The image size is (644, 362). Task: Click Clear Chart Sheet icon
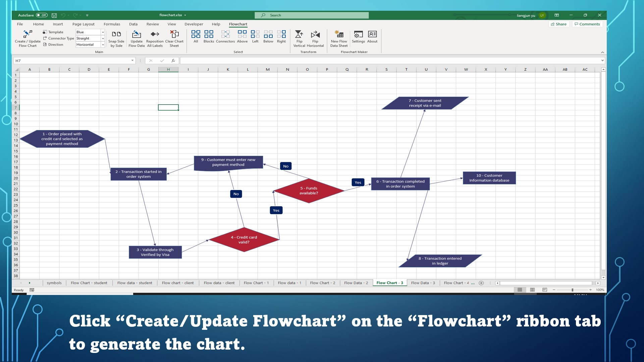tap(174, 34)
